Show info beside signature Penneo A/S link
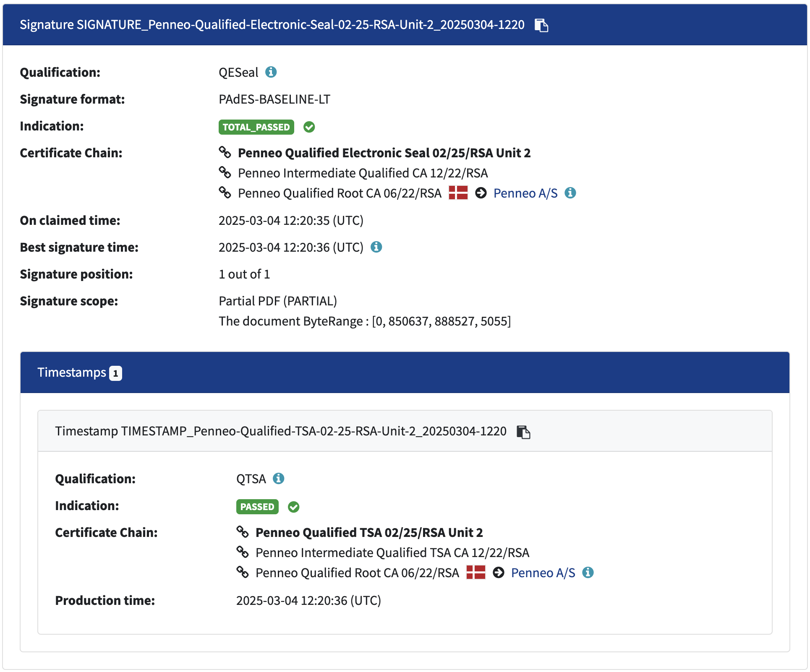810x672 pixels. [x=570, y=193]
